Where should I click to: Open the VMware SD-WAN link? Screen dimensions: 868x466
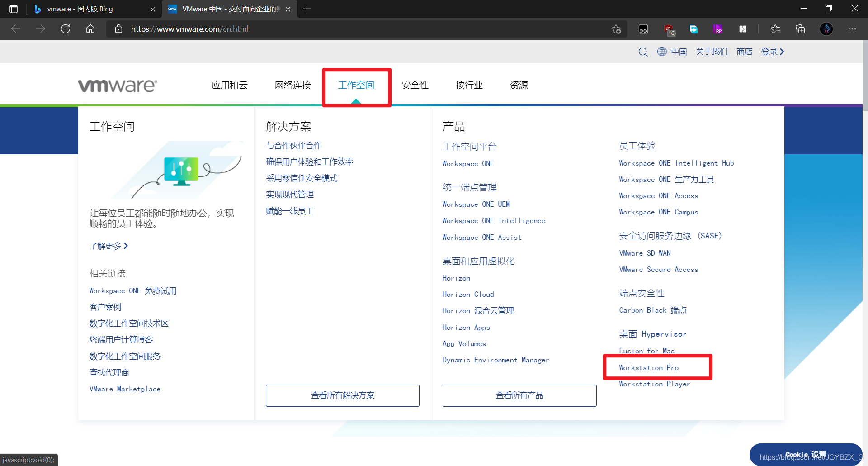click(x=645, y=253)
